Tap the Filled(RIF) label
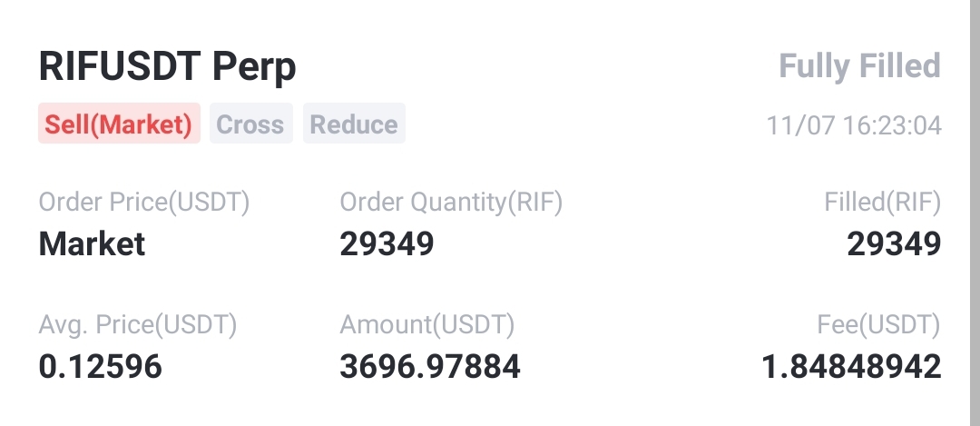This screenshot has width=980, height=426. click(x=882, y=203)
